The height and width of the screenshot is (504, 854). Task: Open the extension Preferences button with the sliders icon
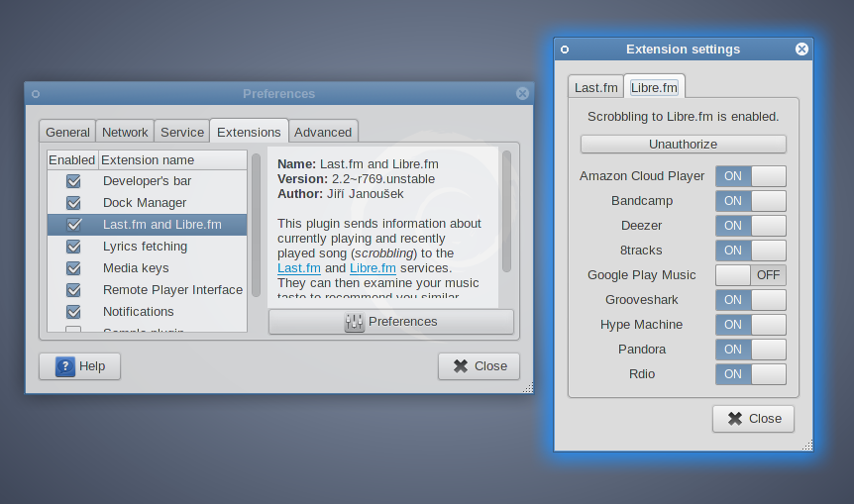tap(391, 322)
